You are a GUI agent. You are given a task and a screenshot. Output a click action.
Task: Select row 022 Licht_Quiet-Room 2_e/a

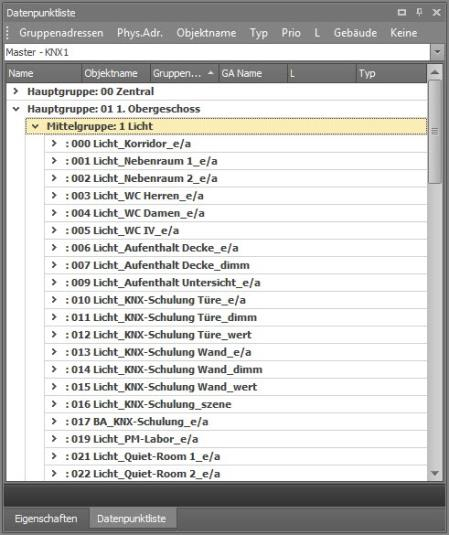pyautogui.click(x=235, y=474)
